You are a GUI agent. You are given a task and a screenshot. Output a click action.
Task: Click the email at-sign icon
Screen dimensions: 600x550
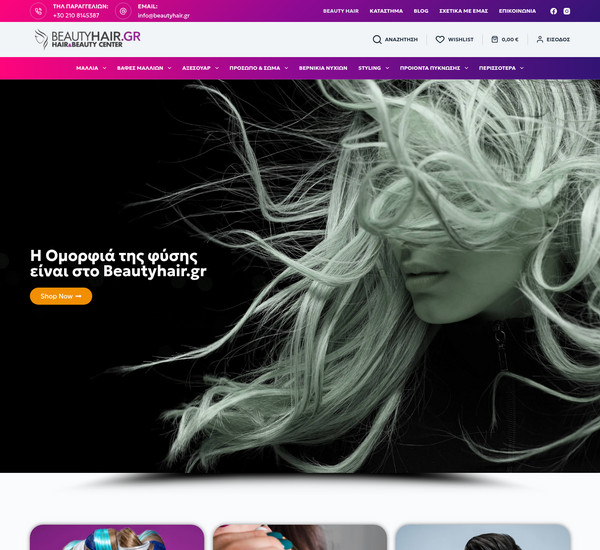[x=123, y=11]
